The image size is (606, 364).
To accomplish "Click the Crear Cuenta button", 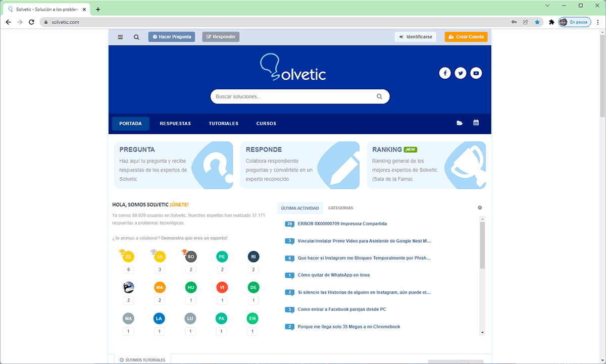I will (x=466, y=37).
